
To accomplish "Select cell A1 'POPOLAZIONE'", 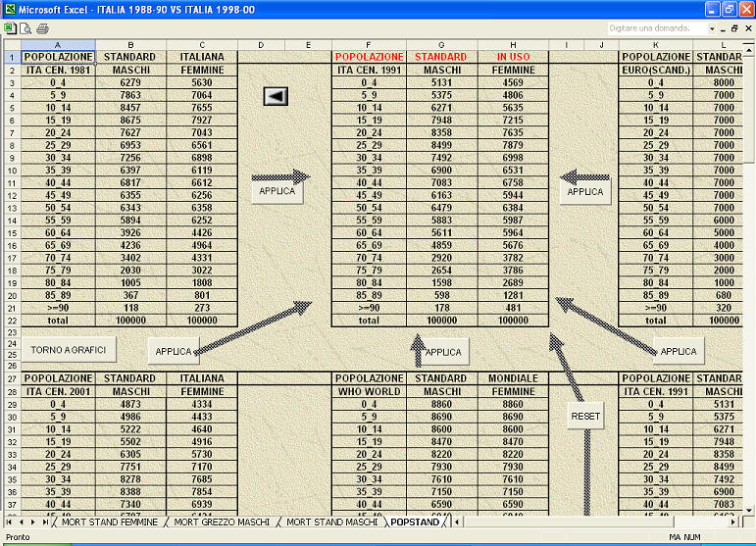I will pos(58,57).
